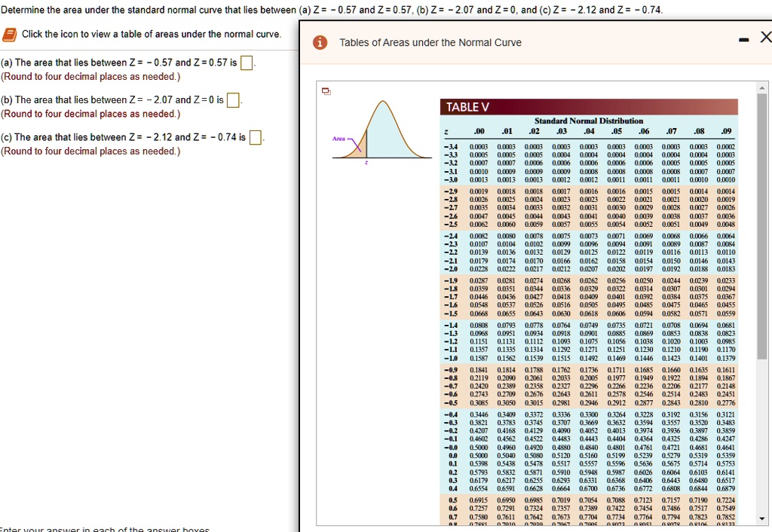
Task: Click the 'Area' label on the curve diagram
Action: 339,139
